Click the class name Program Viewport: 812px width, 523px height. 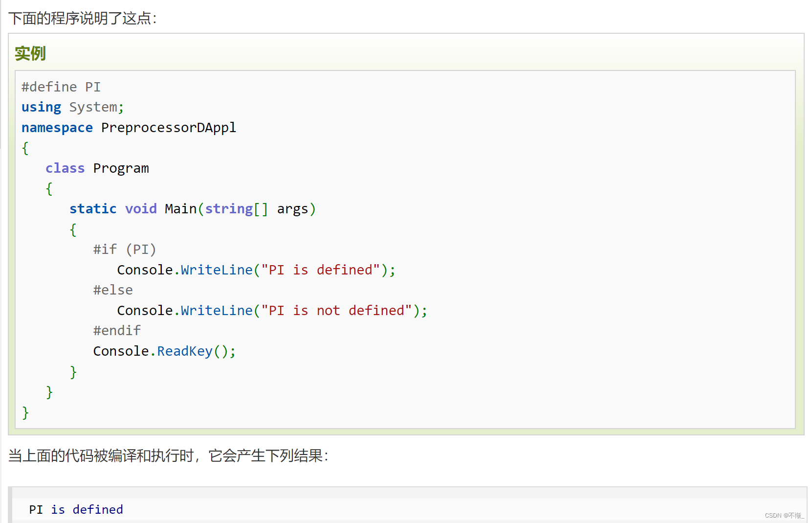(121, 168)
